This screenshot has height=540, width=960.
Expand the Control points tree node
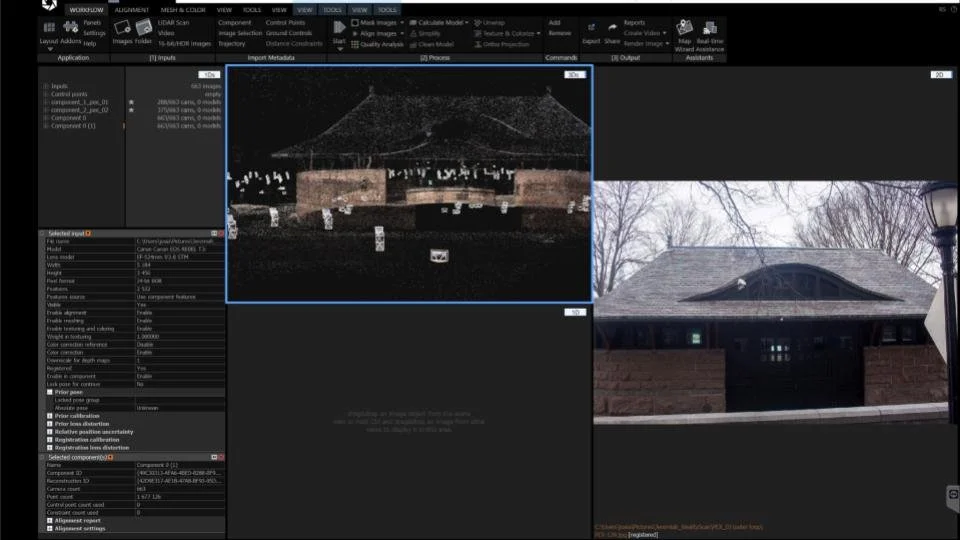point(46,94)
